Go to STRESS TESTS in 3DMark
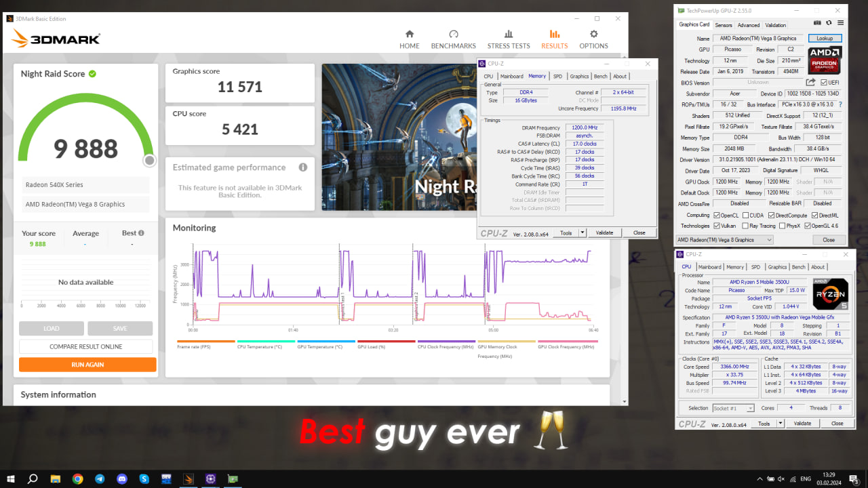Screen dimensions: 868x488 point(509,39)
